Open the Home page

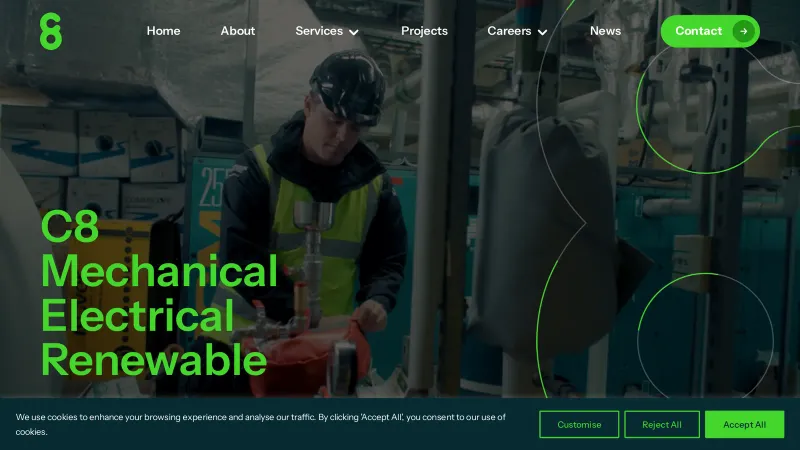point(163,31)
